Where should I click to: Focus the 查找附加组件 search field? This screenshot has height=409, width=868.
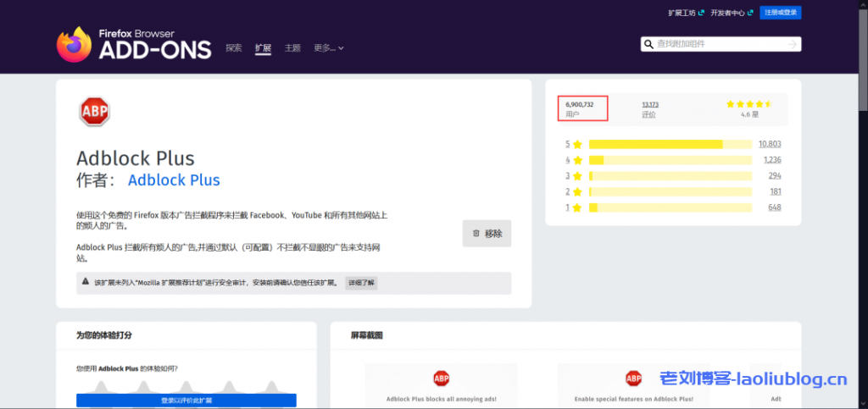pyautogui.click(x=721, y=44)
